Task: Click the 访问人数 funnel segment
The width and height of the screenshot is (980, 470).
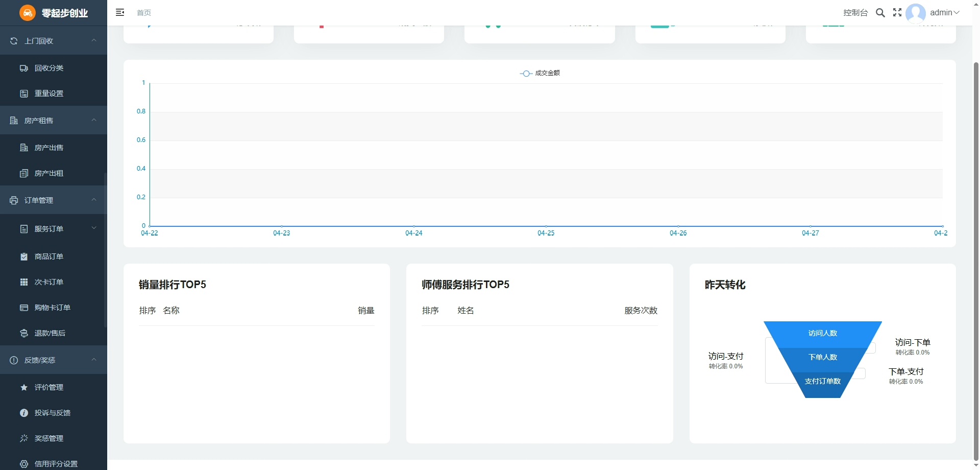Action: 822,333
